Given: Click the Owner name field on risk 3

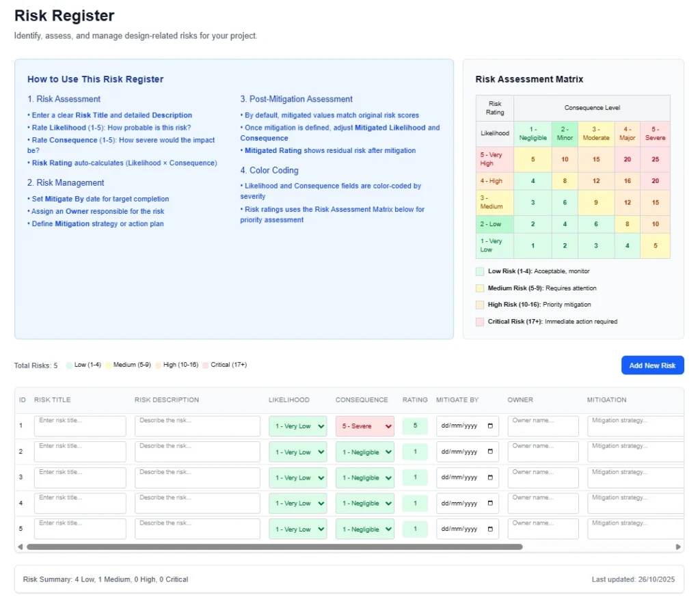Looking at the screenshot, I should tap(543, 476).
